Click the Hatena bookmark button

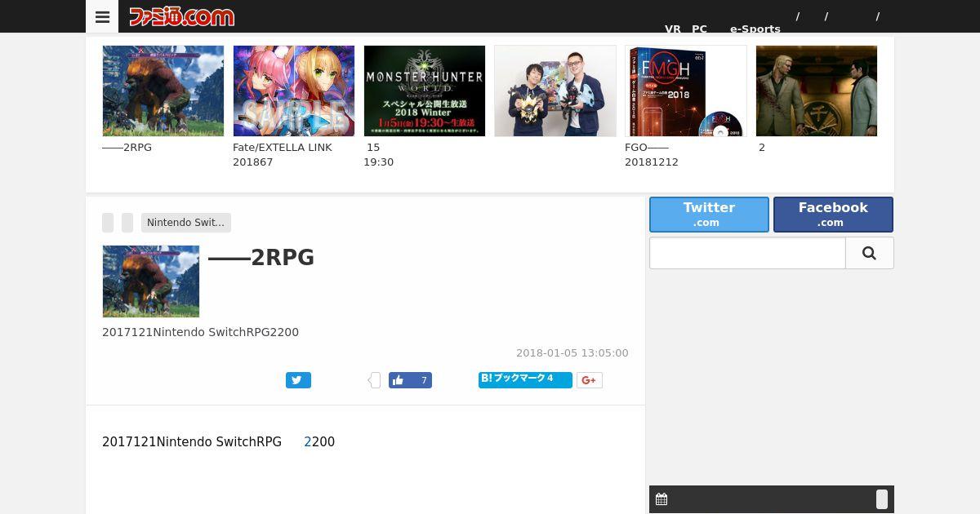tap(525, 380)
